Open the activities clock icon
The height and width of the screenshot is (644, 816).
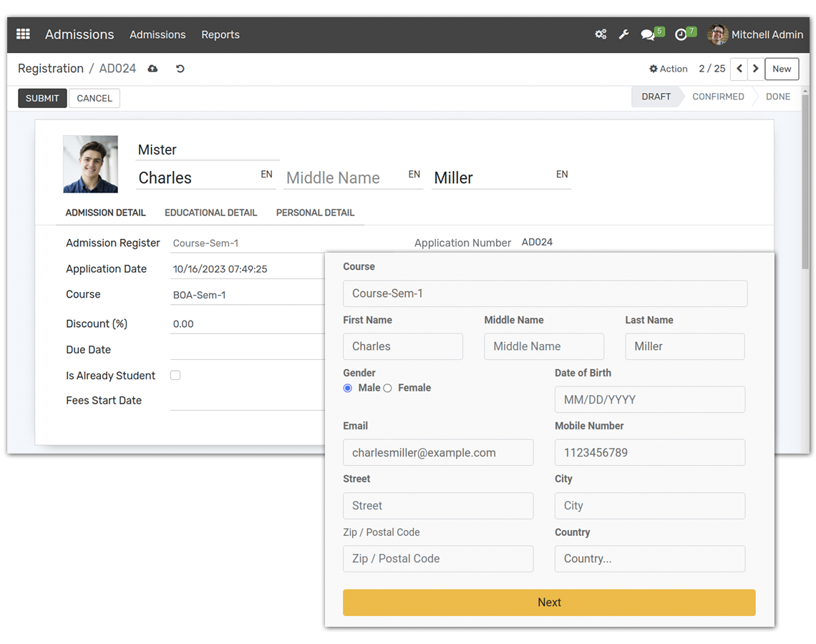coord(681,35)
